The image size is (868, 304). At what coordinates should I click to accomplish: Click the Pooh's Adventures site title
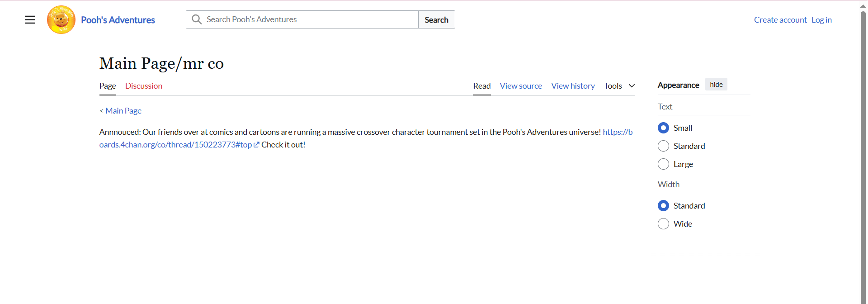click(118, 20)
